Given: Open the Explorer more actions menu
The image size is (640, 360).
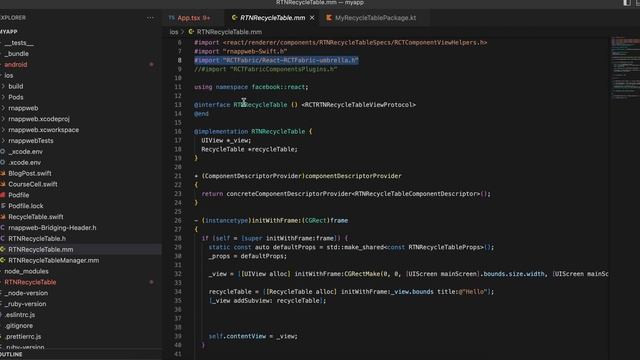Looking at the screenshot, I should [x=151, y=18].
